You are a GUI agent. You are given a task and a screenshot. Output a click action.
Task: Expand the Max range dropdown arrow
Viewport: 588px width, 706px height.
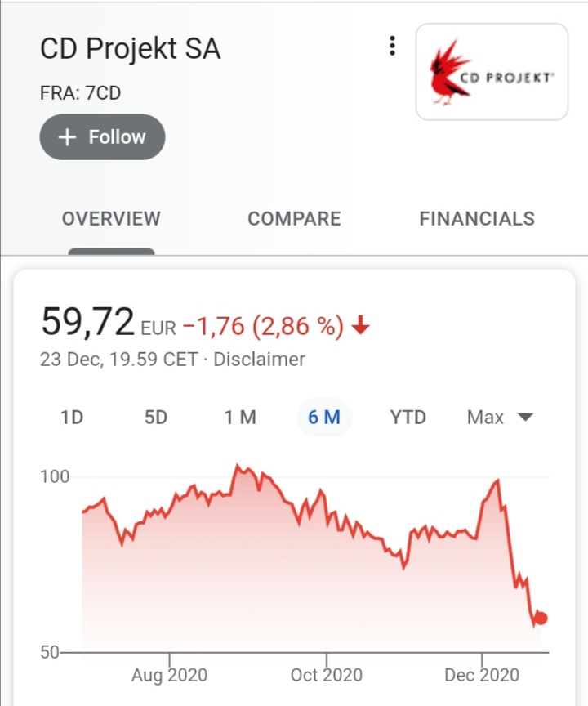tap(525, 418)
